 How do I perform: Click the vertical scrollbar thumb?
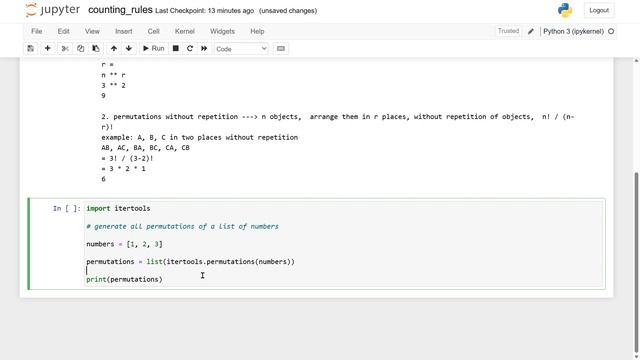636,261
